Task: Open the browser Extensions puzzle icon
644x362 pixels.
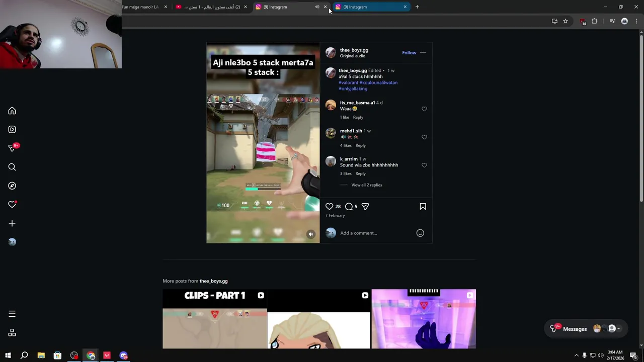Action: [x=595, y=21]
